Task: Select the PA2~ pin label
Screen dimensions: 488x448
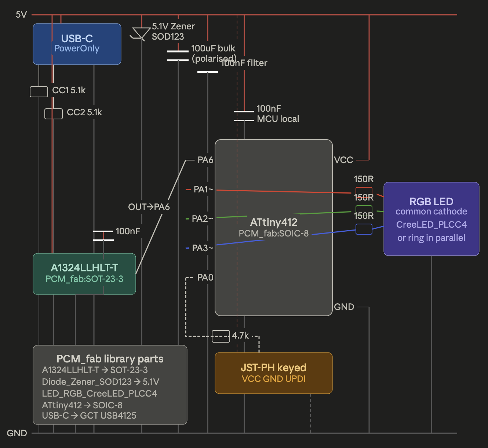Action: (203, 219)
